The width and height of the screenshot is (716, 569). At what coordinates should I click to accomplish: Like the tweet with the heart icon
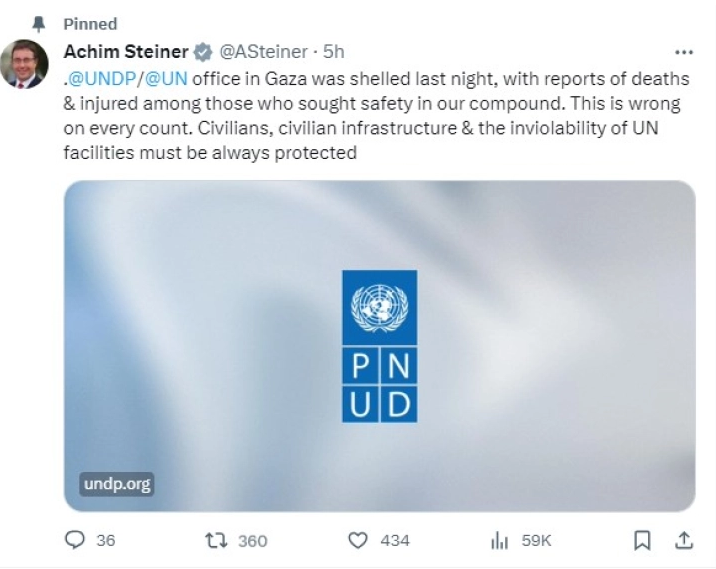coord(358,540)
